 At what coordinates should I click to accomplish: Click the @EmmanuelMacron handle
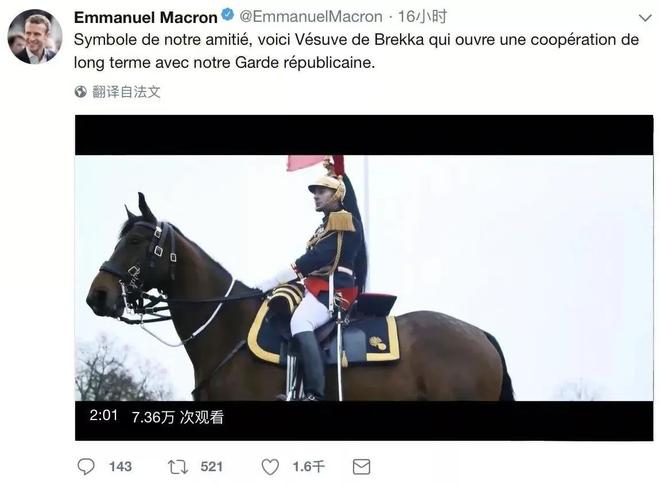click(311, 17)
